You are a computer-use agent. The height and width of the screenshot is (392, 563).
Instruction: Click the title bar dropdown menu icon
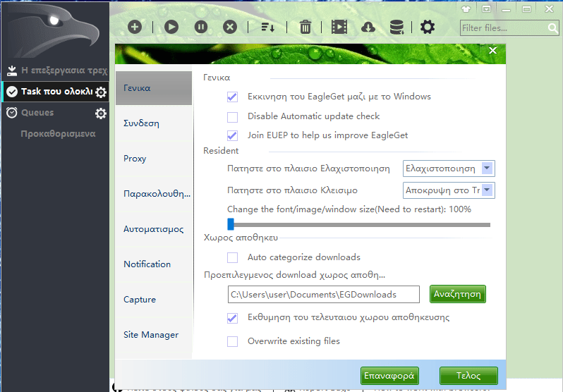tap(486, 9)
